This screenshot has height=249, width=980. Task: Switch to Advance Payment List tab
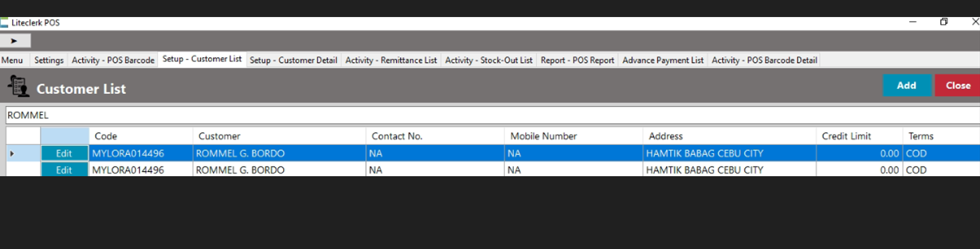coord(663,60)
